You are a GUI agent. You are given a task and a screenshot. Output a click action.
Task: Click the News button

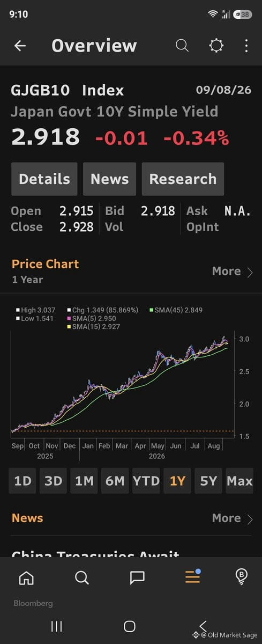pyautogui.click(x=109, y=179)
